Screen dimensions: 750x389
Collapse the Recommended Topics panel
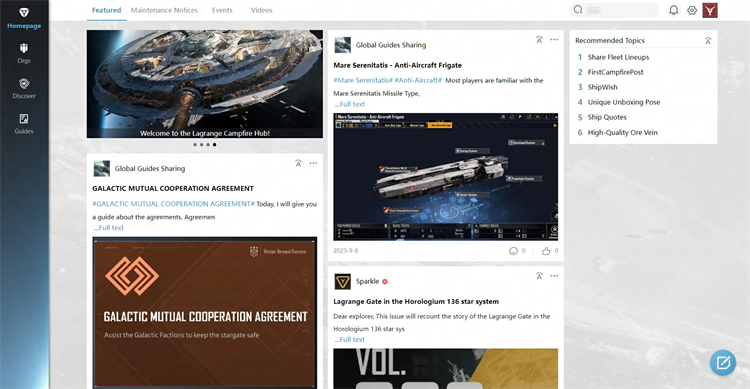tap(708, 41)
